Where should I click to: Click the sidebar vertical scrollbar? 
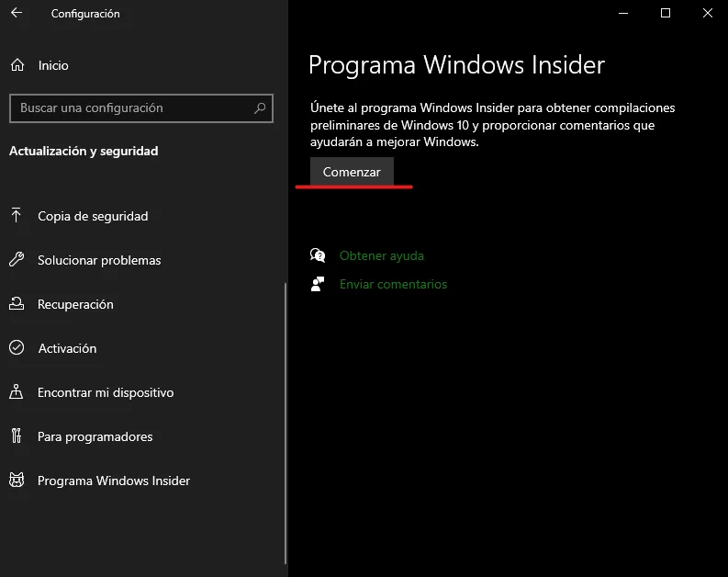coord(286,424)
